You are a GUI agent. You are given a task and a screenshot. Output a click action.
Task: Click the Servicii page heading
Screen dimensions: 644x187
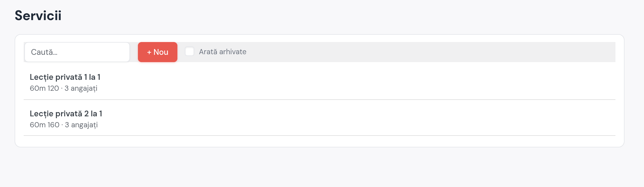pos(38,16)
